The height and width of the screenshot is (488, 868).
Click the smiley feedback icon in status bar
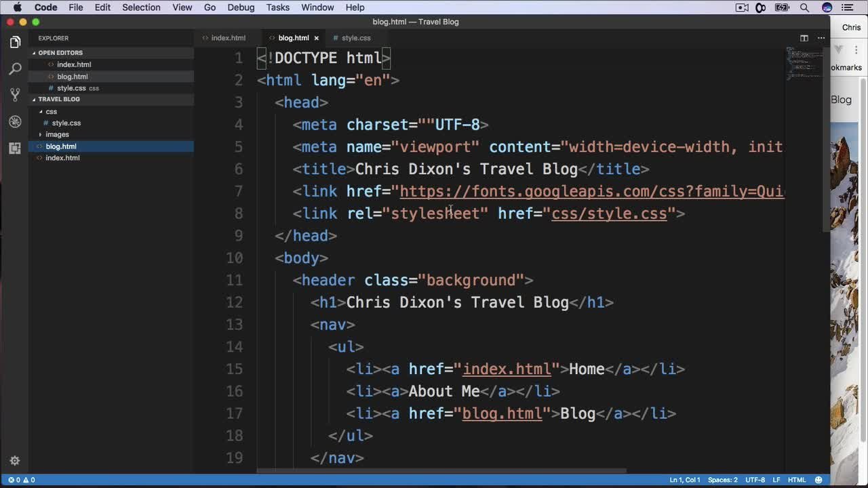pyautogui.click(x=818, y=480)
